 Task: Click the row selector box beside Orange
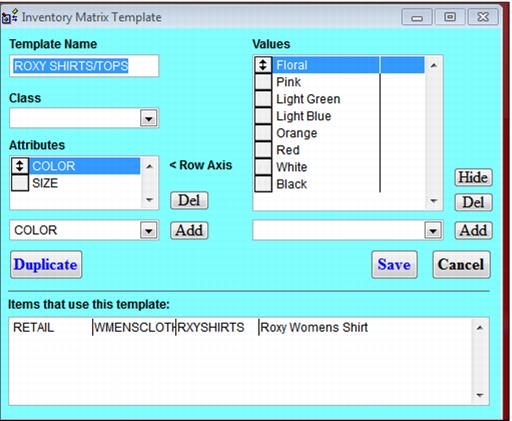point(263,133)
